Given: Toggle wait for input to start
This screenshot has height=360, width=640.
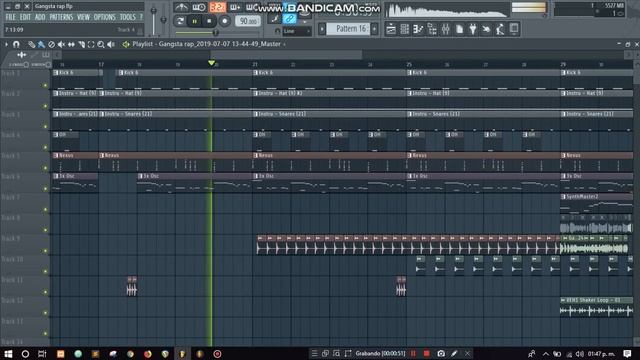Looking at the screenshot, I should click(199, 7).
